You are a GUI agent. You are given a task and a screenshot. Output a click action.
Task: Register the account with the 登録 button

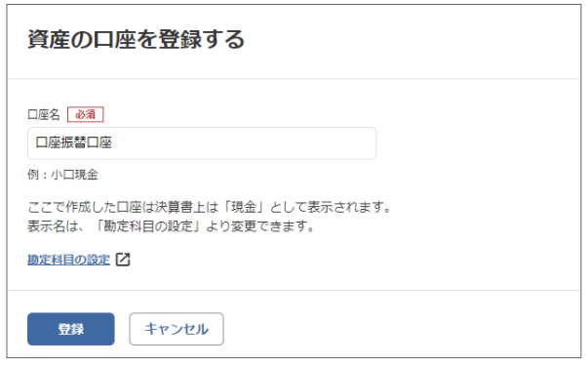coord(71,329)
